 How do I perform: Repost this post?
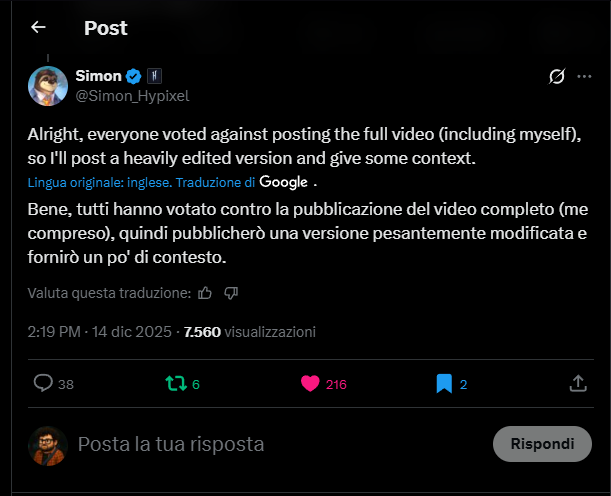coord(175,383)
